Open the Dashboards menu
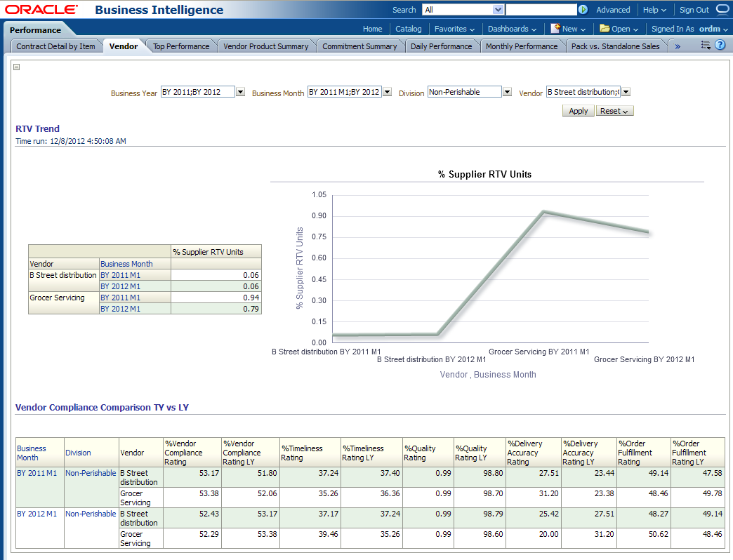Image resolution: width=733 pixels, height=560 pixels. coord(512,29)
